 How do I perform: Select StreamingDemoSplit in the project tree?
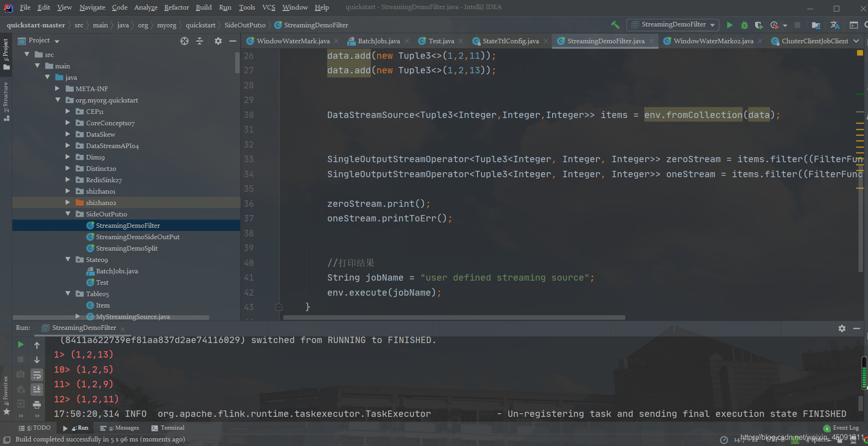click(126, 248)
